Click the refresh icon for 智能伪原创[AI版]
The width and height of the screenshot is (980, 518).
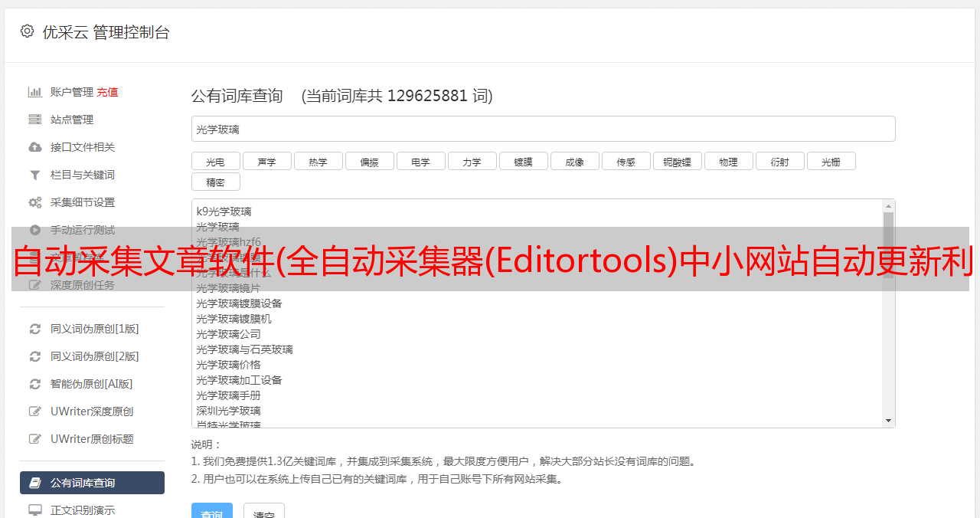pos(35,384)
